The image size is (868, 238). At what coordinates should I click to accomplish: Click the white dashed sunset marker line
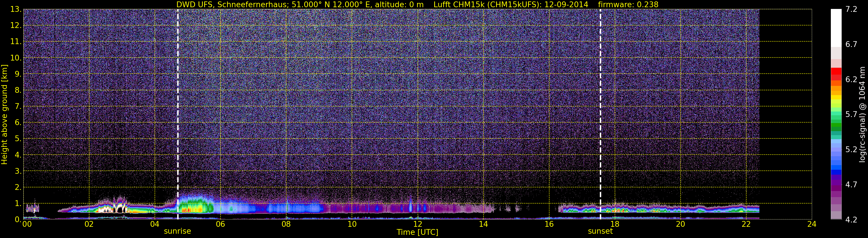pos(600,114)
